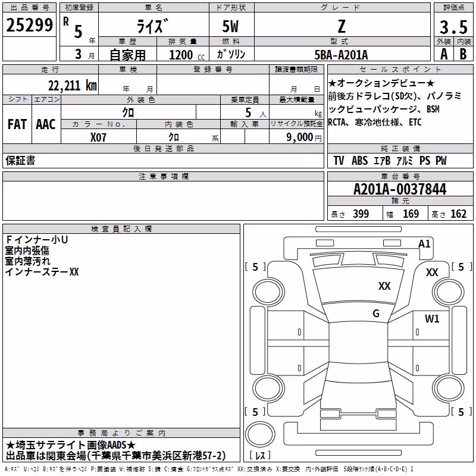Viewport: 476px width, 476px height.
Task: Click interior rating B under 内装
Action: [463, 54]
